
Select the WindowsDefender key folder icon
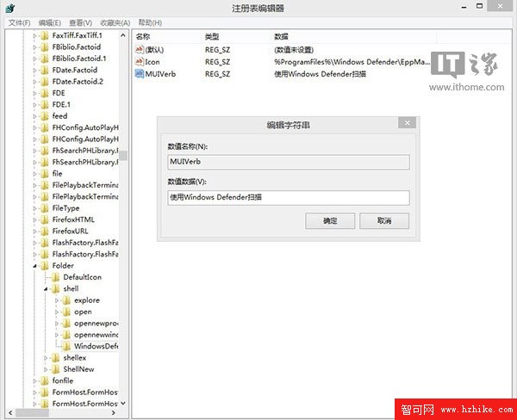pos(66,346)
